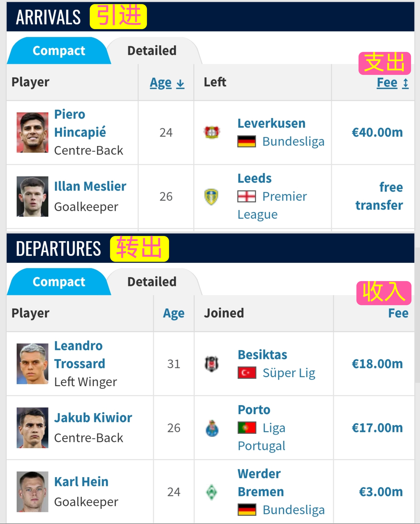Viewport: 420px width, 524px height.
Task: Click the Besiktas club crest icon
Action: [212, 364]
